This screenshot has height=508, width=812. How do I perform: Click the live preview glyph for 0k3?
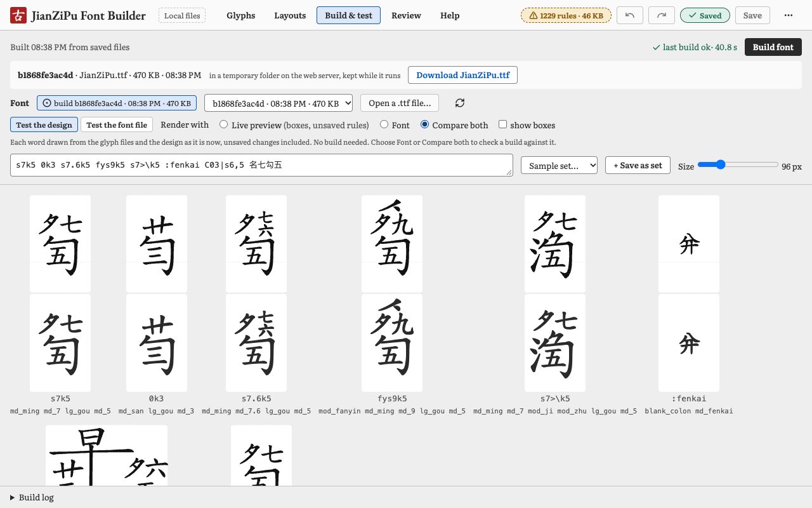click(x=157, y=244)
